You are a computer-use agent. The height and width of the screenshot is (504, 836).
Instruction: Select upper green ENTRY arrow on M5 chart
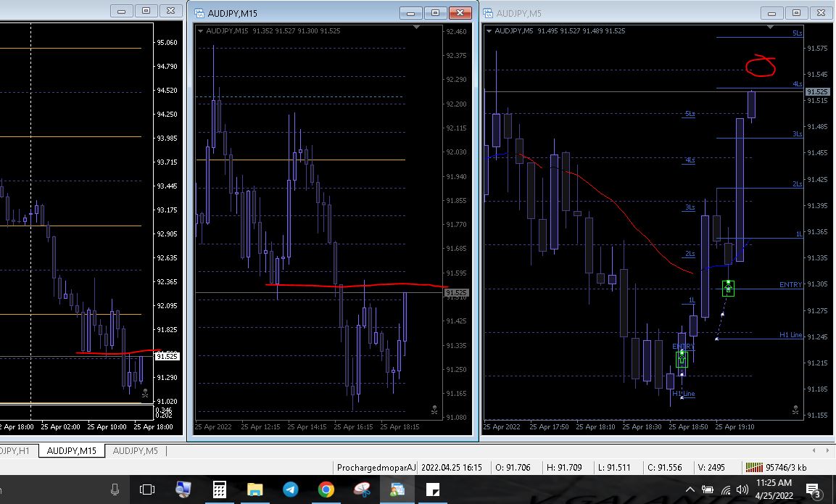click(x=728, y=288)
